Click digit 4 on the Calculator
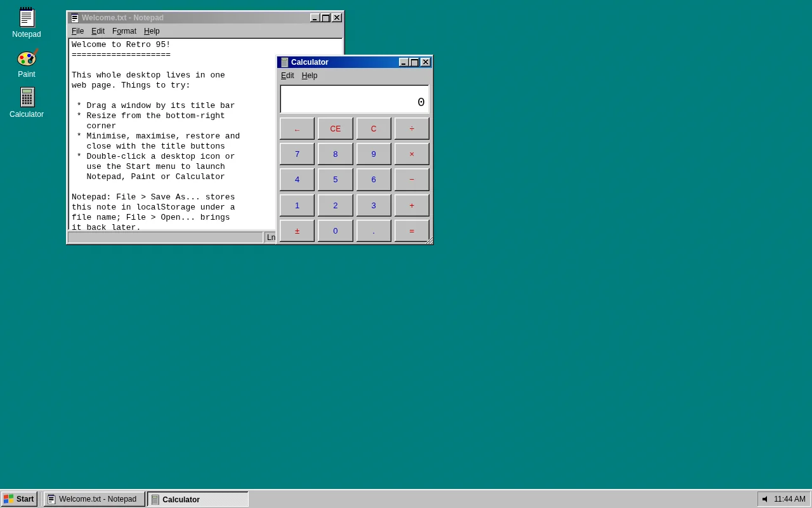 click(x=297, y=180)
